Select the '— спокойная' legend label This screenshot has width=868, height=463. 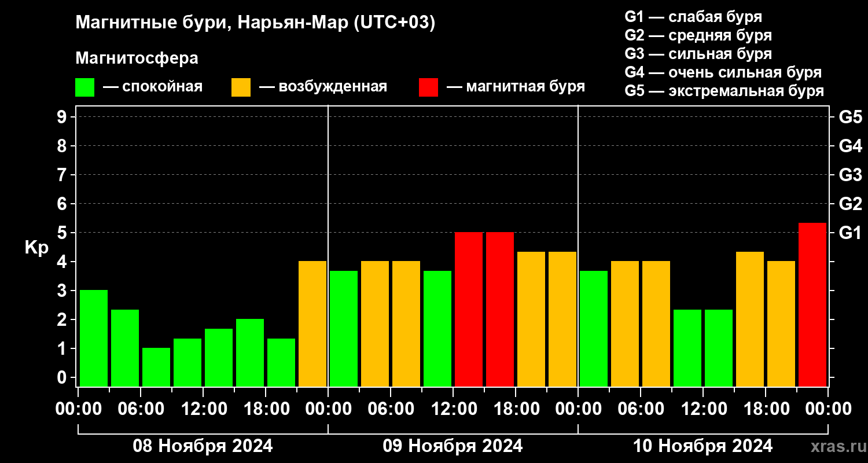(153, 87)
